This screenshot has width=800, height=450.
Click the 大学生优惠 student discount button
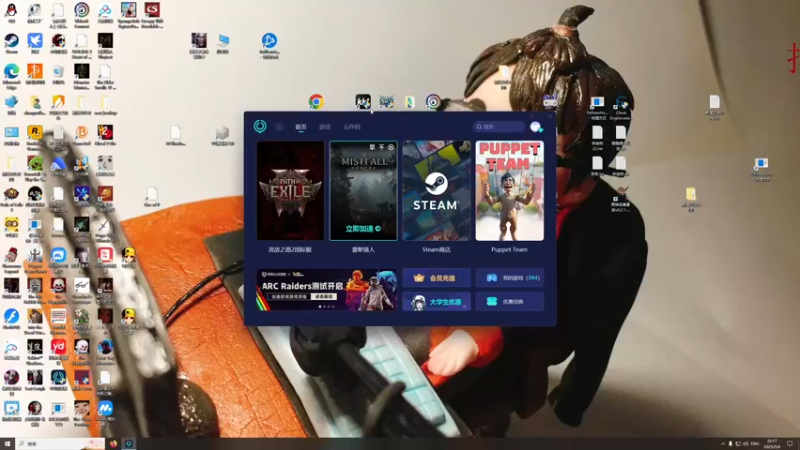point(436,302)
